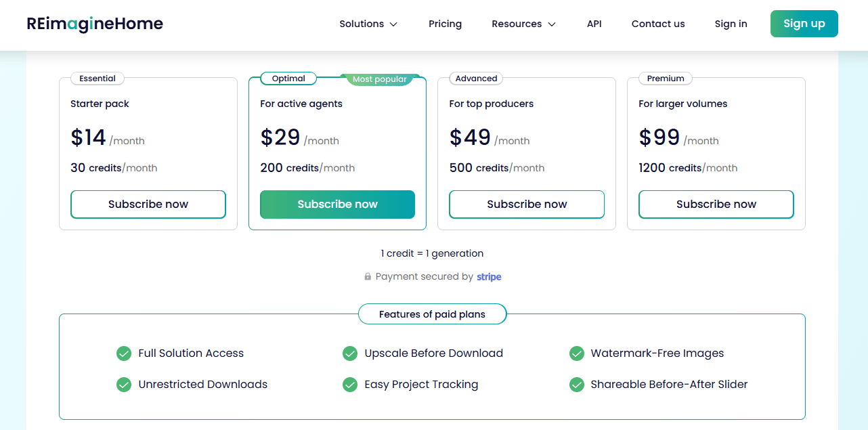Open the Pricing menu item
The height and width of the screenshot is (430, 868).
point(445,24)
